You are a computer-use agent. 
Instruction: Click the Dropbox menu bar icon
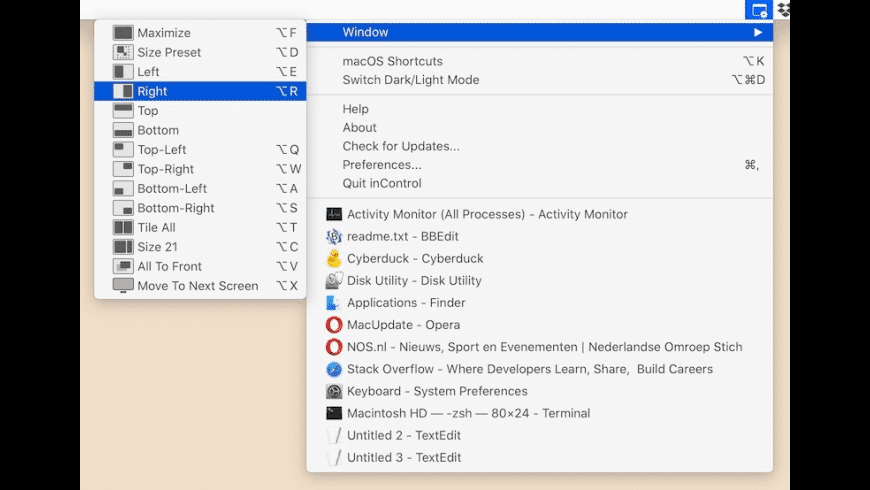point(783,10)
